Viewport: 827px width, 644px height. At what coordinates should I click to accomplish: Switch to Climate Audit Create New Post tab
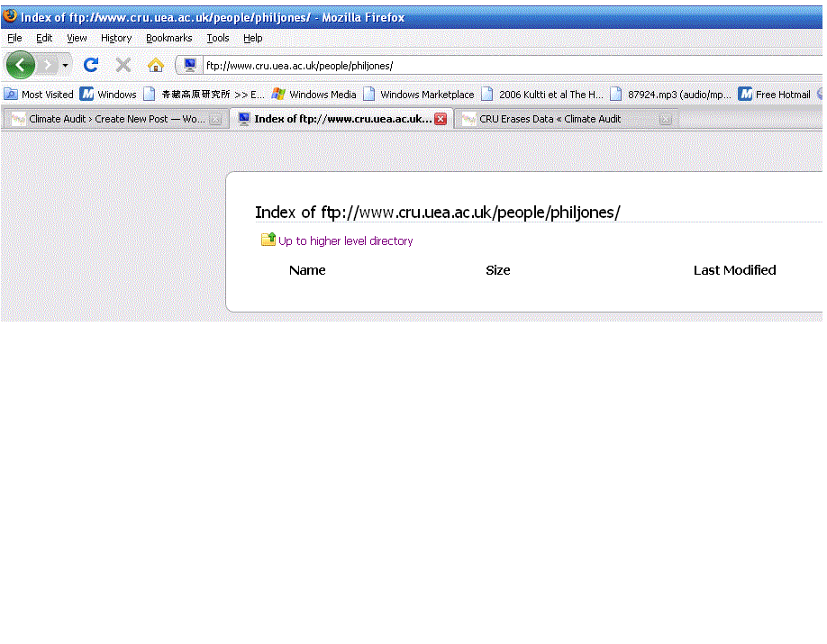116,119
